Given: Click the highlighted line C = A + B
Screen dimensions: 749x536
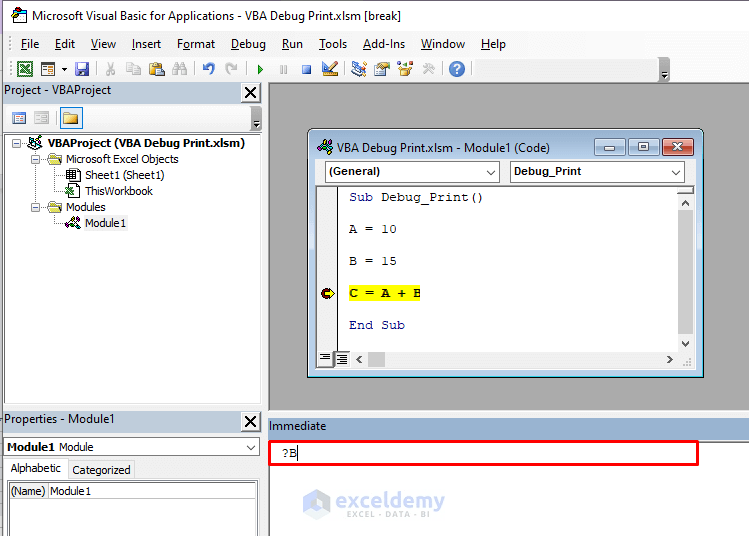Looking at the screenshot, I should [385, 293].
